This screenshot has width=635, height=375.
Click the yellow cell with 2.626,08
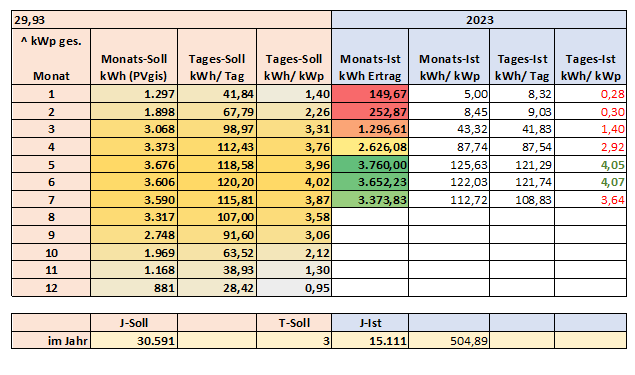click(x=370, y=147)
